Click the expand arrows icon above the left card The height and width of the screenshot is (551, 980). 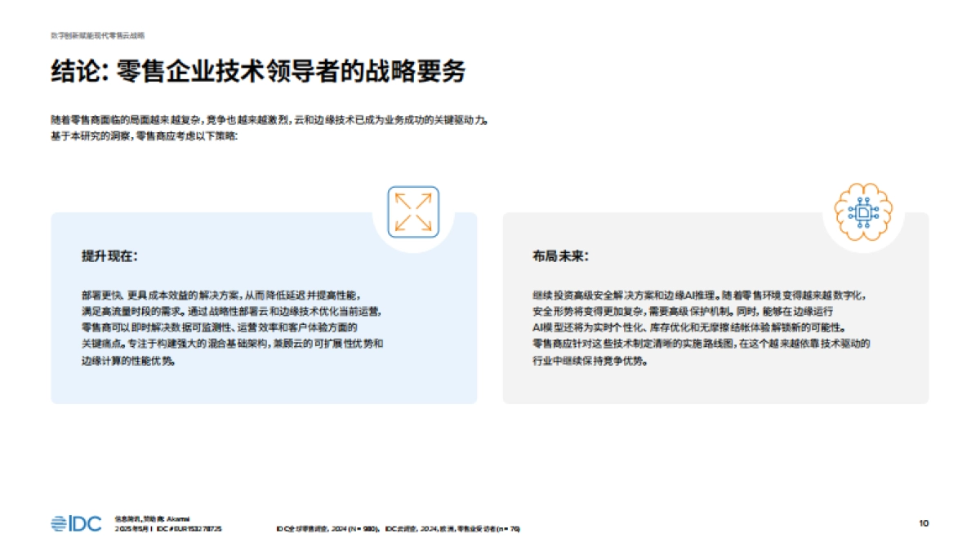coord(413,210)
